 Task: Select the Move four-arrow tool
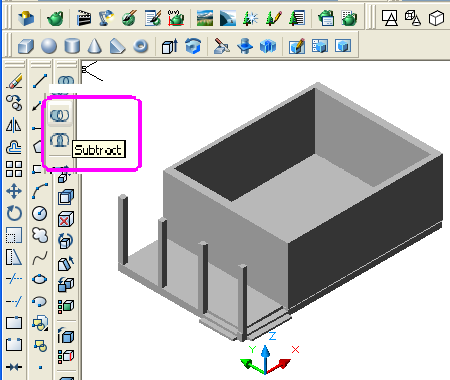pos(14,191)
